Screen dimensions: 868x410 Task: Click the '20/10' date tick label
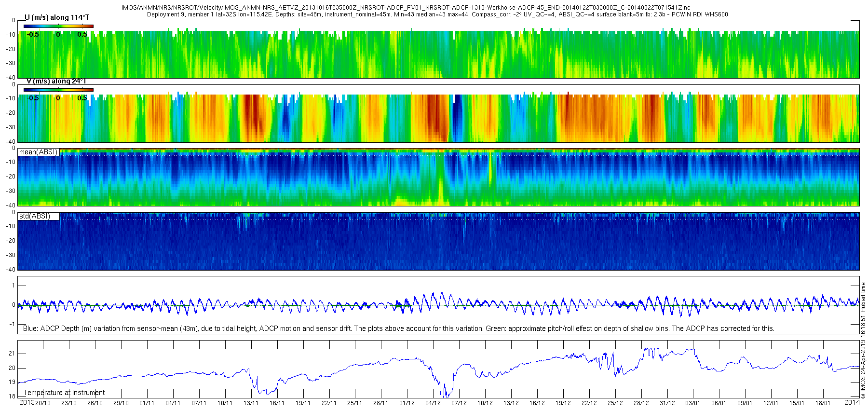[x=43, y=403]
